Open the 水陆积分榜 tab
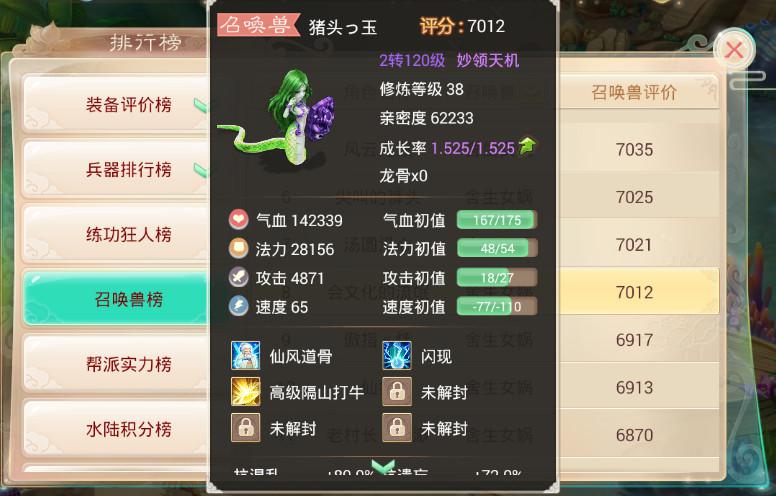Screen dimensions: 776x496 pyautogui.click(x=116, y=429)
